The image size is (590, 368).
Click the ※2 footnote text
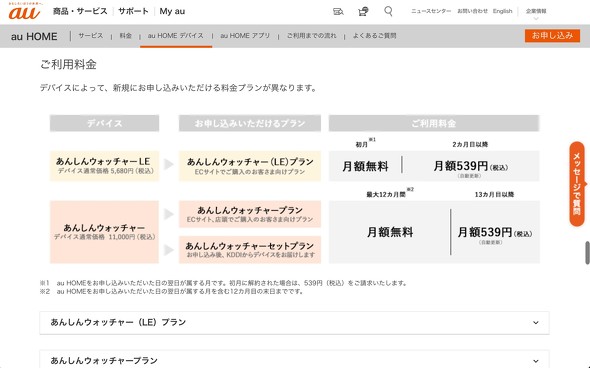click(x=172, y=291)
